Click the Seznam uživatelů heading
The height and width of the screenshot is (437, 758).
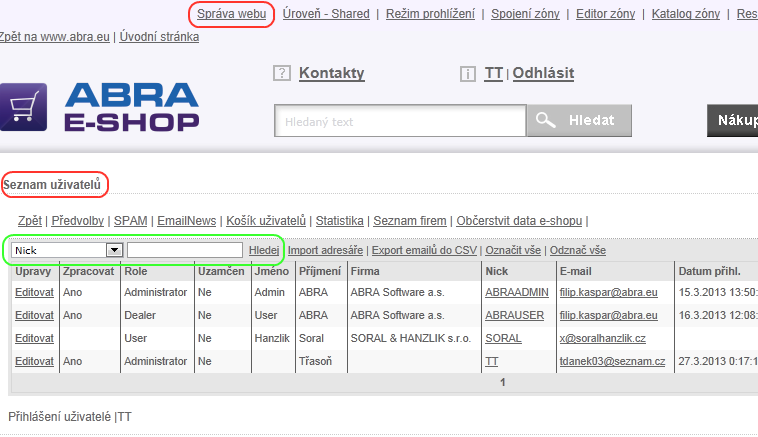coord(52,185)
